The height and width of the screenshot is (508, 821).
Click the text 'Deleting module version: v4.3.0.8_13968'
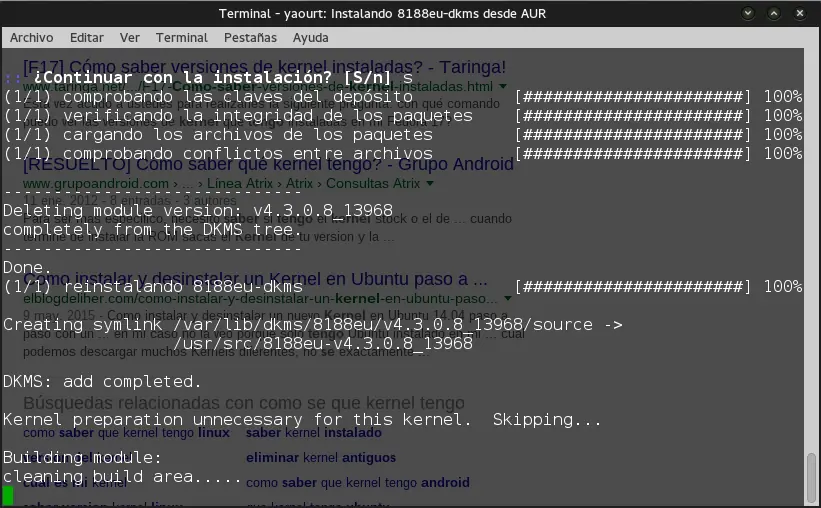(198, 211)
